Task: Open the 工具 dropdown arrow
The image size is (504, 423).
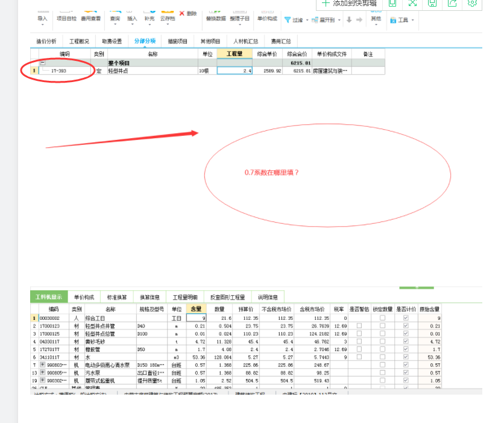Action: point(413,21)
